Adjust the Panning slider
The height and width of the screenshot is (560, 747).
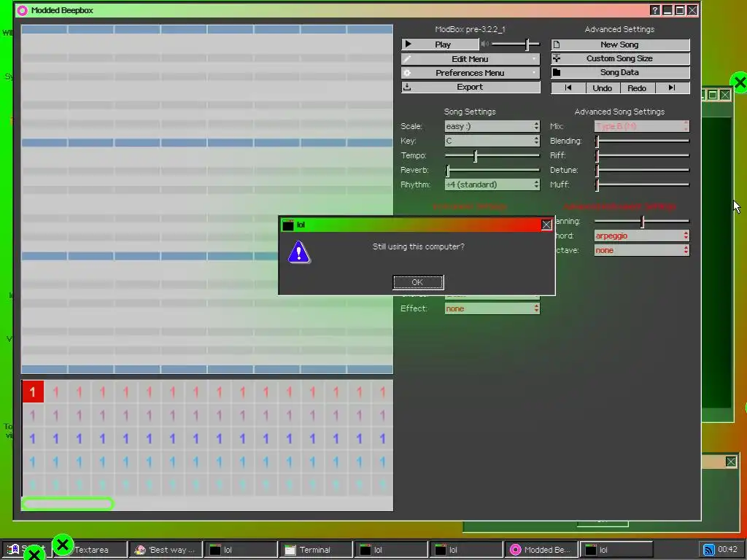click(642, 222)
